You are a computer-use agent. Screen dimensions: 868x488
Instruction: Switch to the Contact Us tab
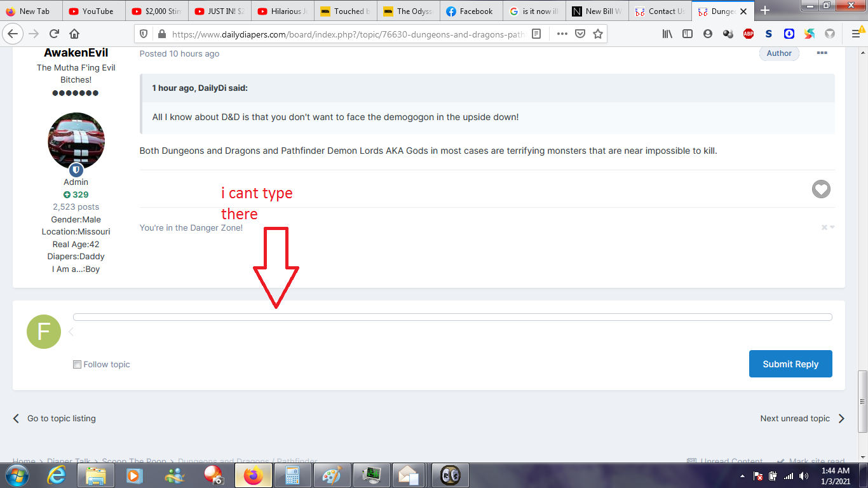(x=660, y=11)
